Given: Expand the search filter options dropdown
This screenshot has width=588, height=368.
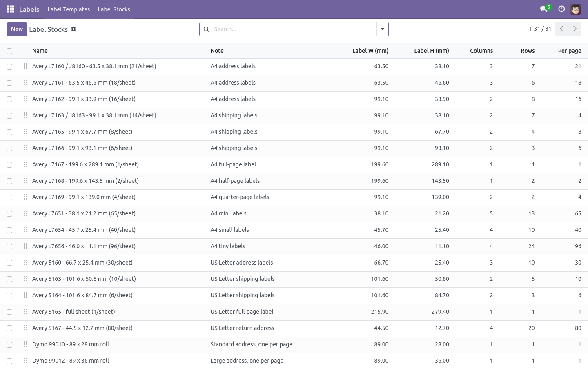Looking at the screenshot, I should coord(383,29).
